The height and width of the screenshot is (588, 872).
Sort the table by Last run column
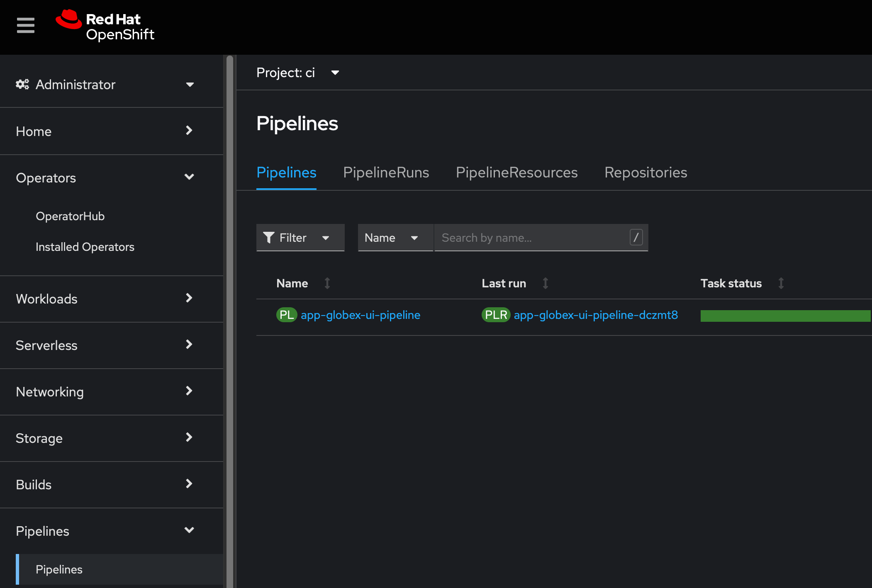[x=515, y=283]
